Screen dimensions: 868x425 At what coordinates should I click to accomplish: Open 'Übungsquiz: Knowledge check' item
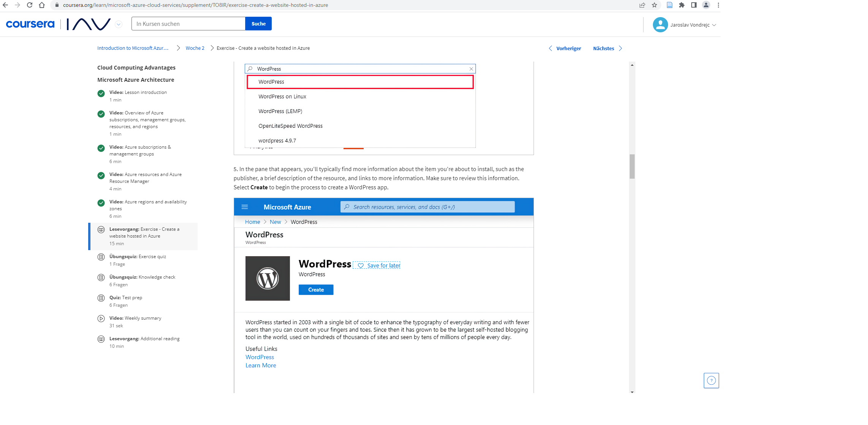point(144,281)
